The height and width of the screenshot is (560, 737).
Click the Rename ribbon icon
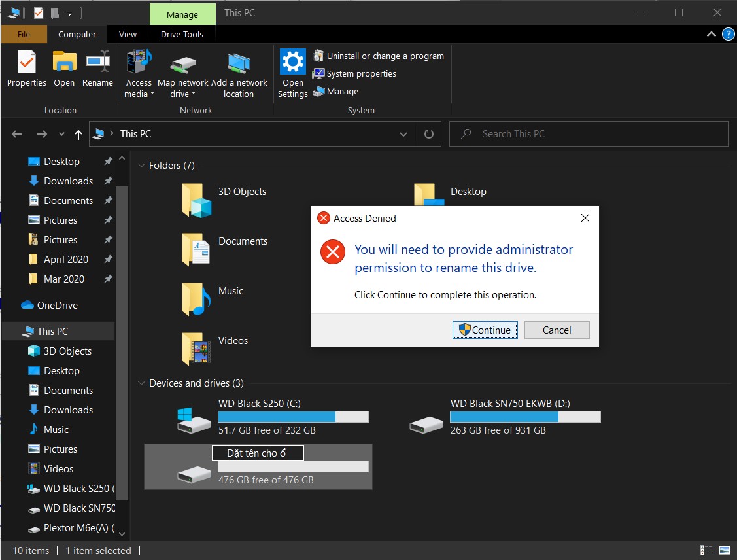(97, 68)
